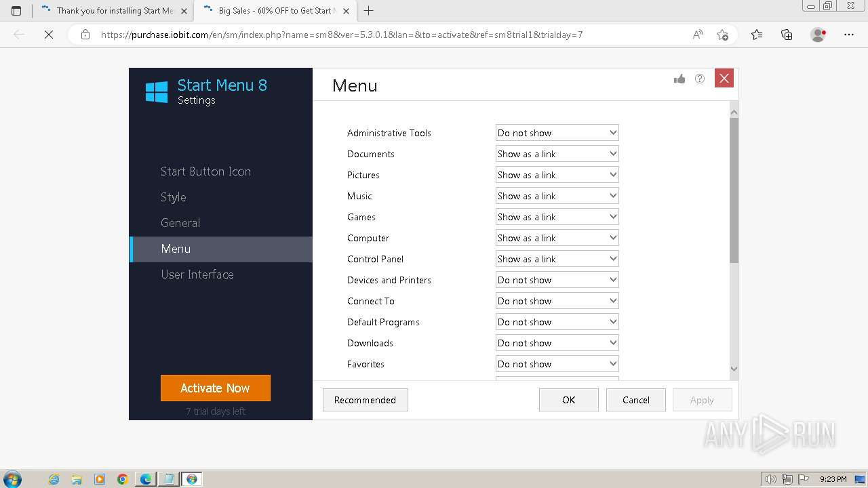Go back to previous page
The height and width of the screenshot is (488, 868).
pyautogui.click(x=19, y=35)
